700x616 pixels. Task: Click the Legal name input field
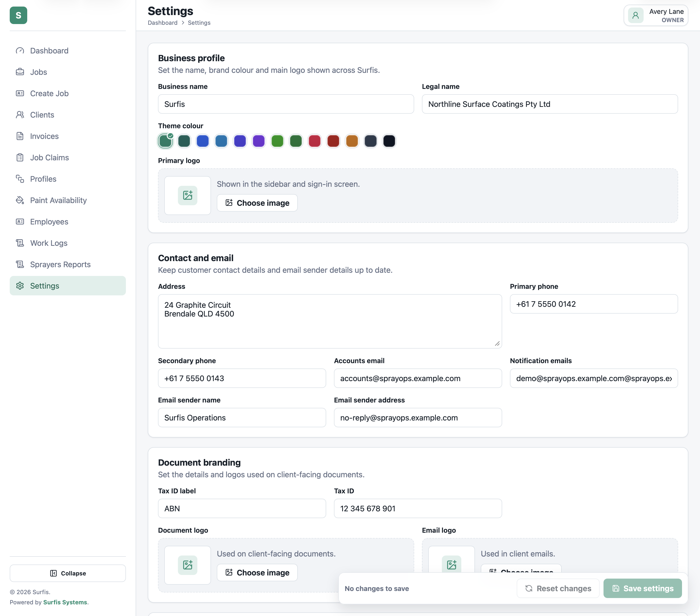tap(550, 104)
